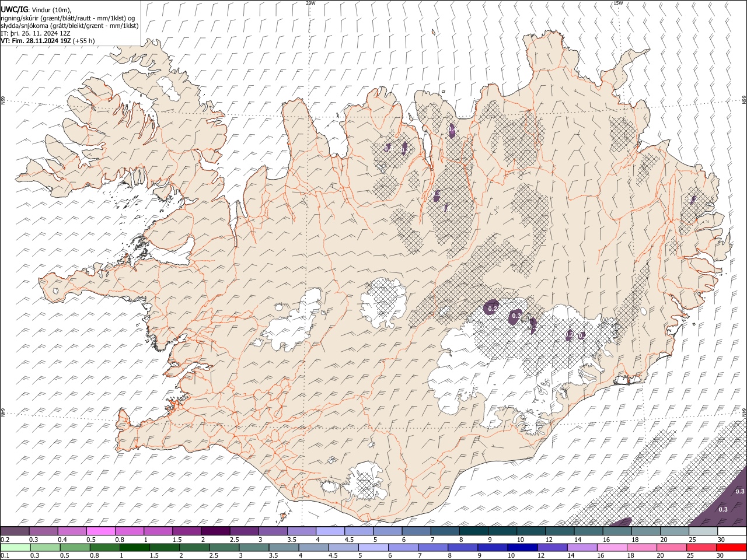The image size is (747, 560).
Task: Click the bright red swatch after 25 in lower row
Action: pyautogui.click(x=731, y=547)
